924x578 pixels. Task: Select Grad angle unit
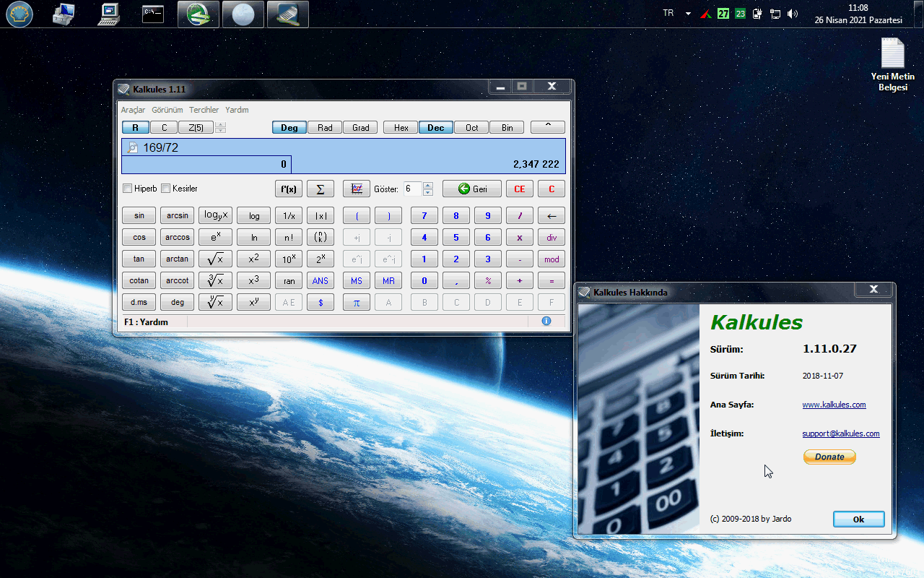pyautogui.click(x=361, y=127)
